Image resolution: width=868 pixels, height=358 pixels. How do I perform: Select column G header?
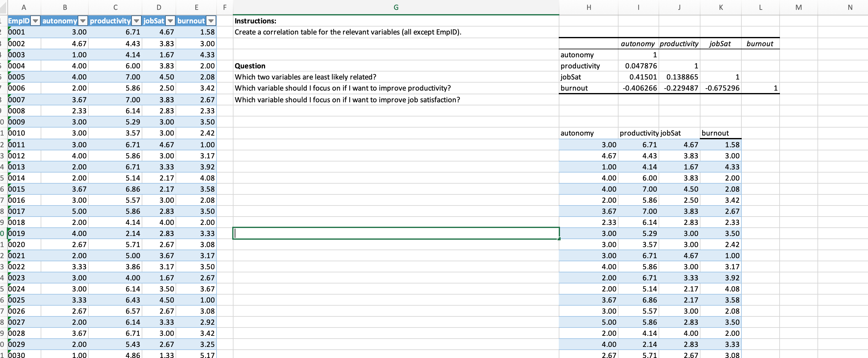coord(396,7)
